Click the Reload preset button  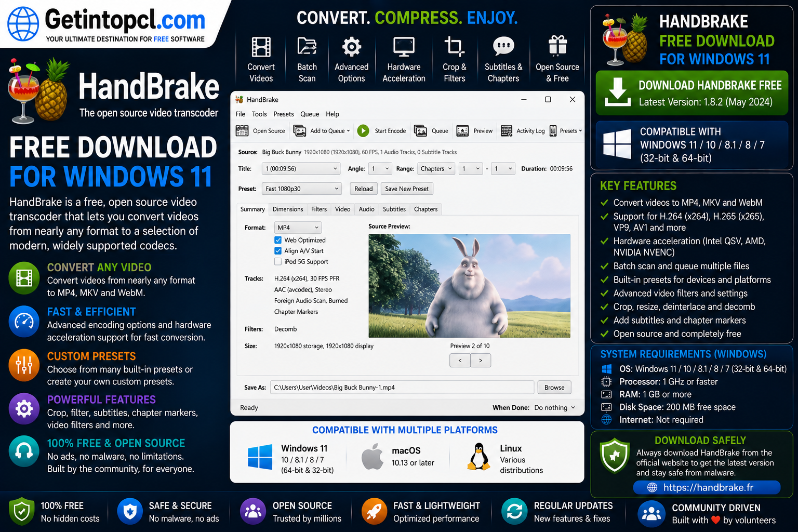pyautogui.click(x=364, y=189)
